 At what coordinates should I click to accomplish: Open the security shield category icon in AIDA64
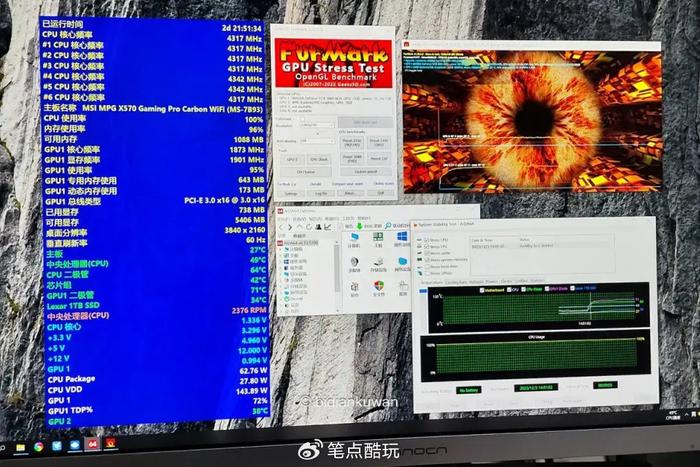click(x=379, y=286)
